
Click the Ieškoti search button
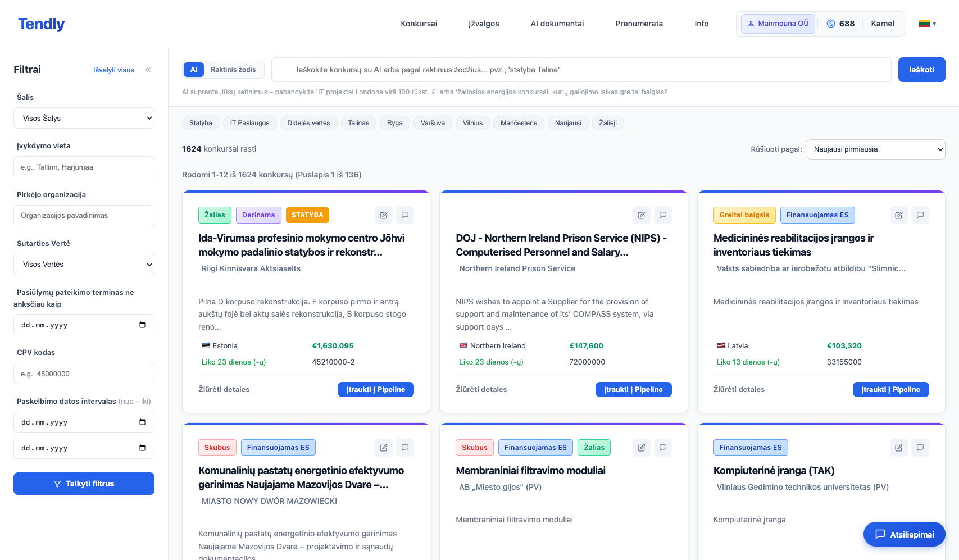coord(921,70)
